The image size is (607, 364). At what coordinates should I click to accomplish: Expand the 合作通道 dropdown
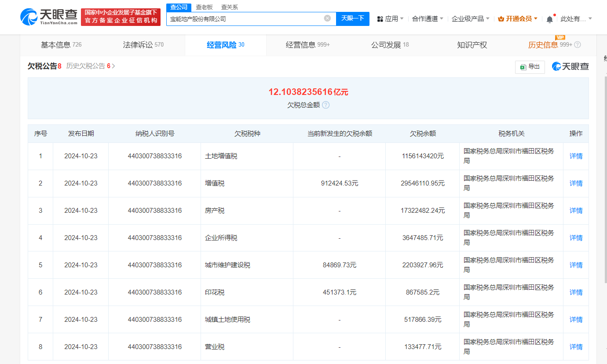[x=441, y=19]
